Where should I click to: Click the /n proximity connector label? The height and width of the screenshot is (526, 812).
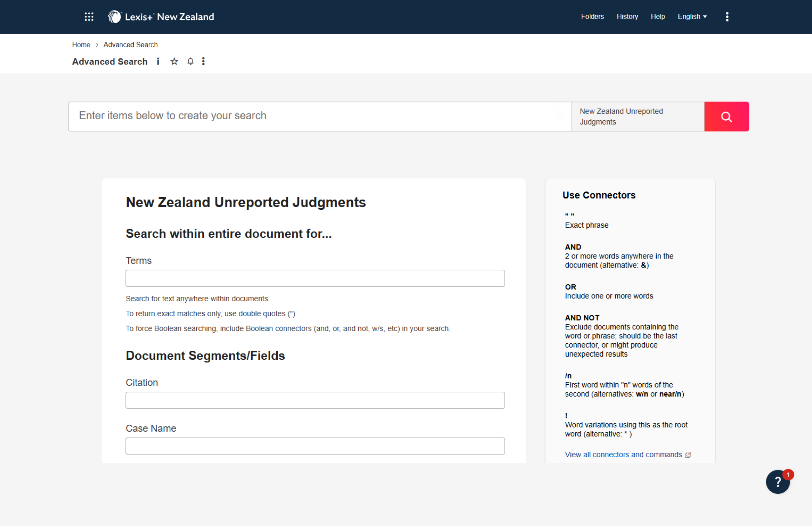click(568, 376)
